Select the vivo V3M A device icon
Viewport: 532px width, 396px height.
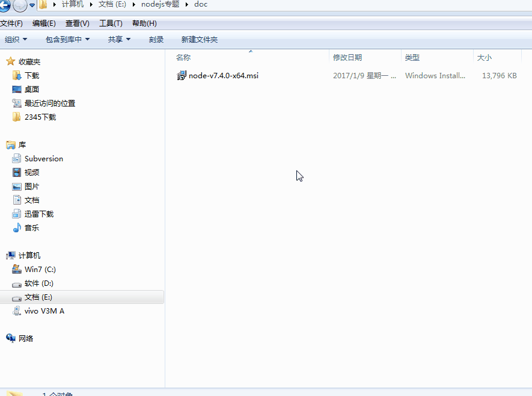[17, 311]
